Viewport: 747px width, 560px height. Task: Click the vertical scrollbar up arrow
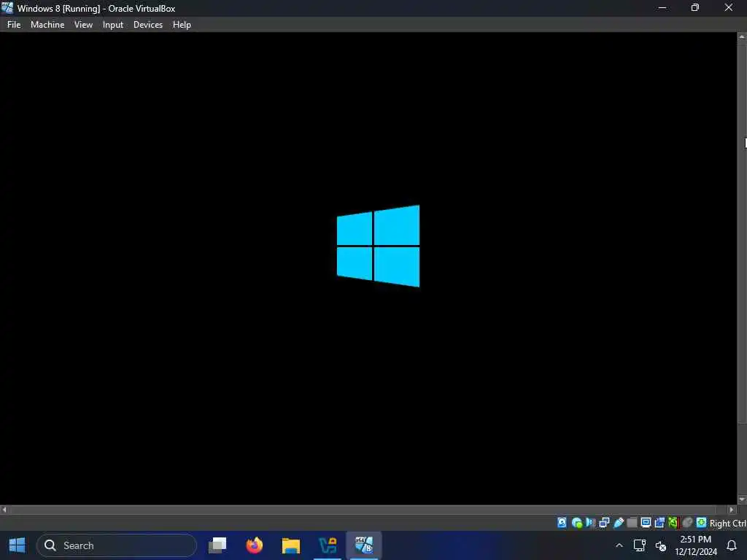coord(742,36)
